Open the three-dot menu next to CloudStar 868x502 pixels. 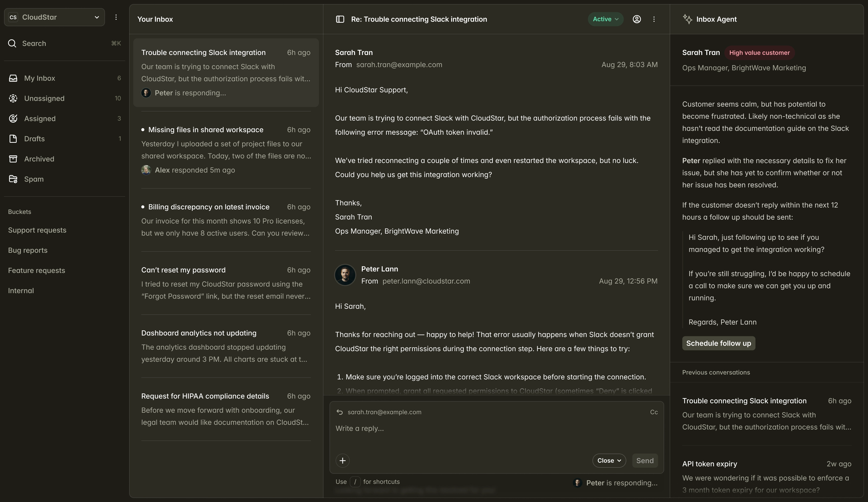[x=116, y=17]
